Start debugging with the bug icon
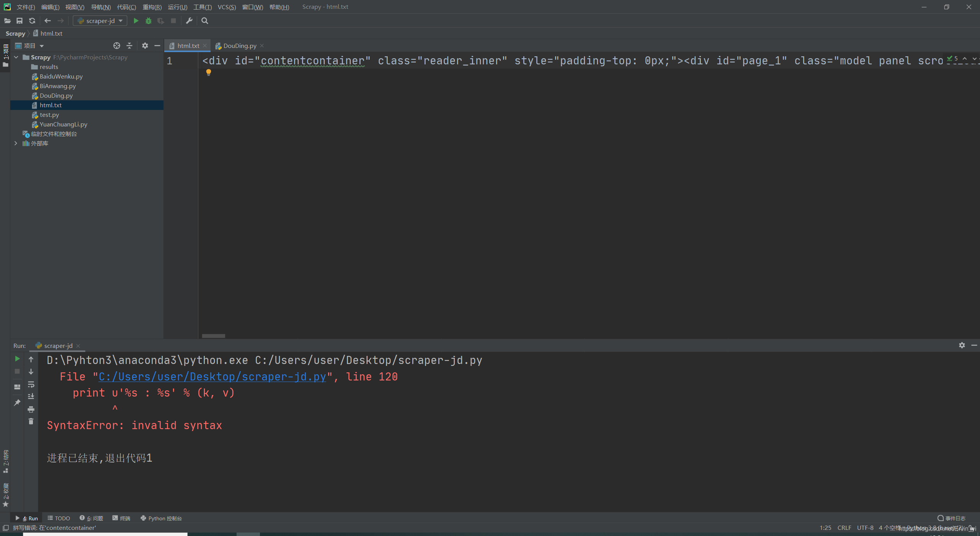This screenshot has width=980, height=536. [149, 21]
